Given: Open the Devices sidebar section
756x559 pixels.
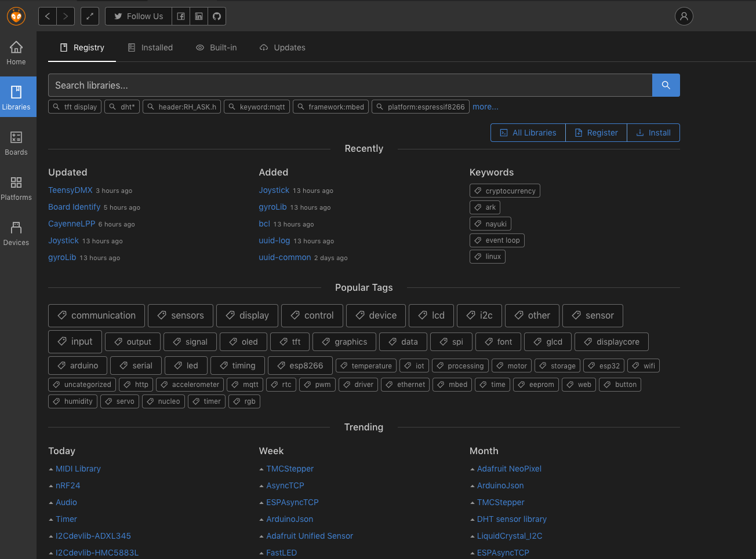Looking at the screenshot, I should (x=16, y=234).
